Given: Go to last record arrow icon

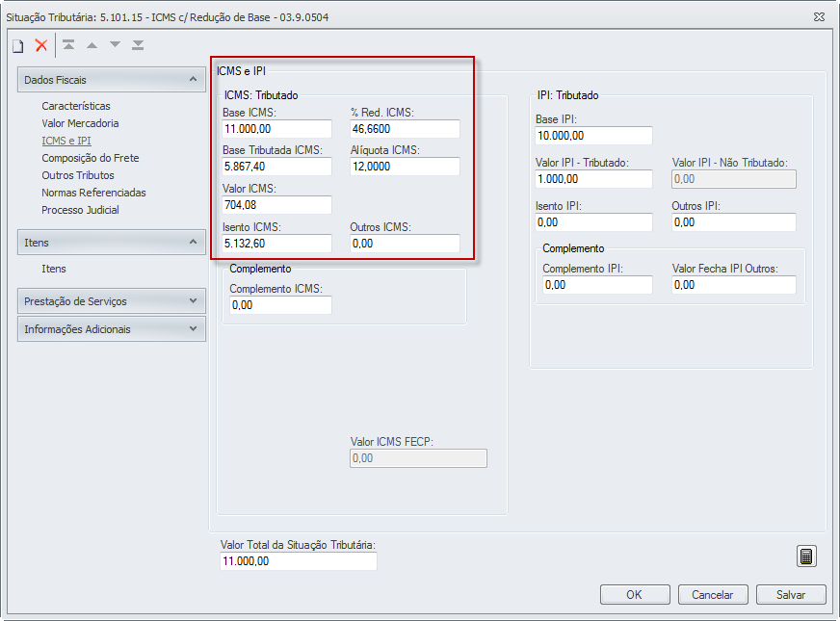Looking at the screenshot, I should tap(138, 45).
